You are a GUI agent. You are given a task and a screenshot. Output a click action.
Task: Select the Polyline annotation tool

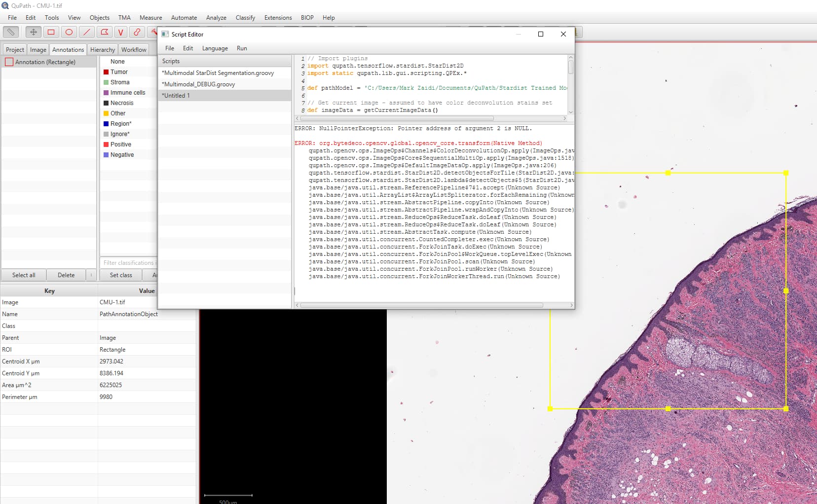[122, 32]
